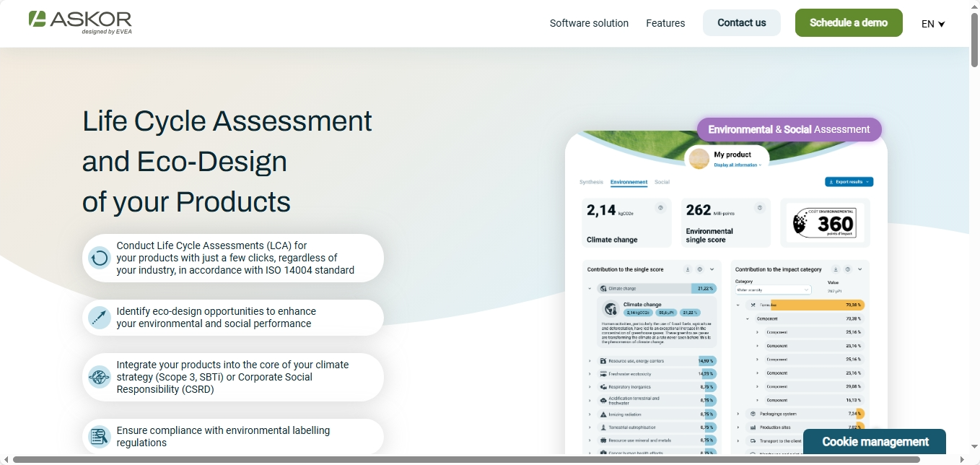Viewport: 980px width, 465px height.
Task: Open the Export results dropdown arrow
Action: [867, 182]
